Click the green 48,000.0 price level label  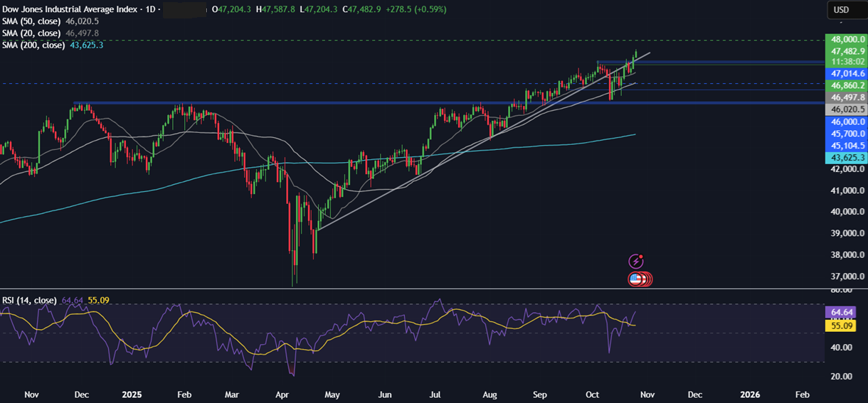tap(845, 40)
